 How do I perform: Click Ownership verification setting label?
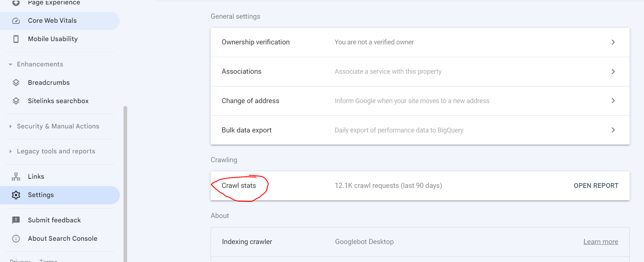(x=255, y=42)
